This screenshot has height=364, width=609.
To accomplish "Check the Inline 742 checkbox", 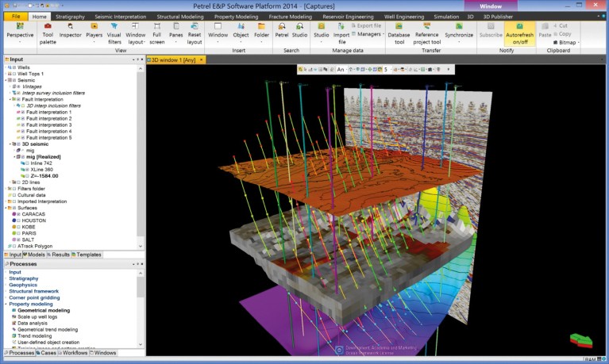I will coord(26,163).
